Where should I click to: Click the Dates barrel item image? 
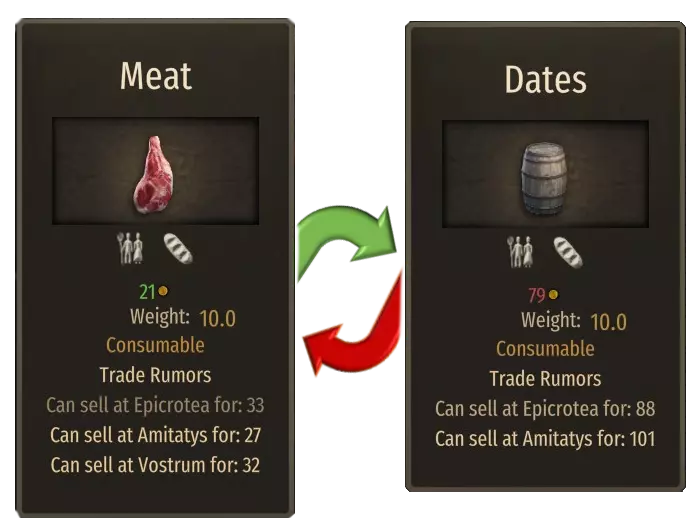pos(544,179)
